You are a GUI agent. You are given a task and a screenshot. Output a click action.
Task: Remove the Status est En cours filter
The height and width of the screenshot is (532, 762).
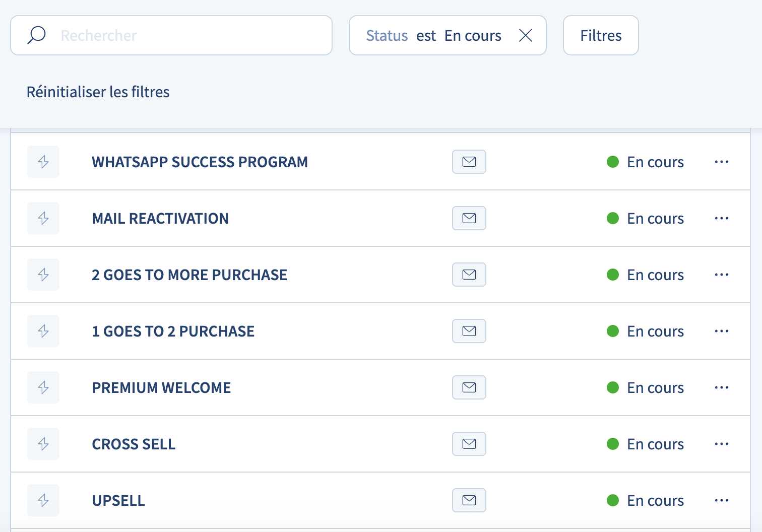pos(525,35)
